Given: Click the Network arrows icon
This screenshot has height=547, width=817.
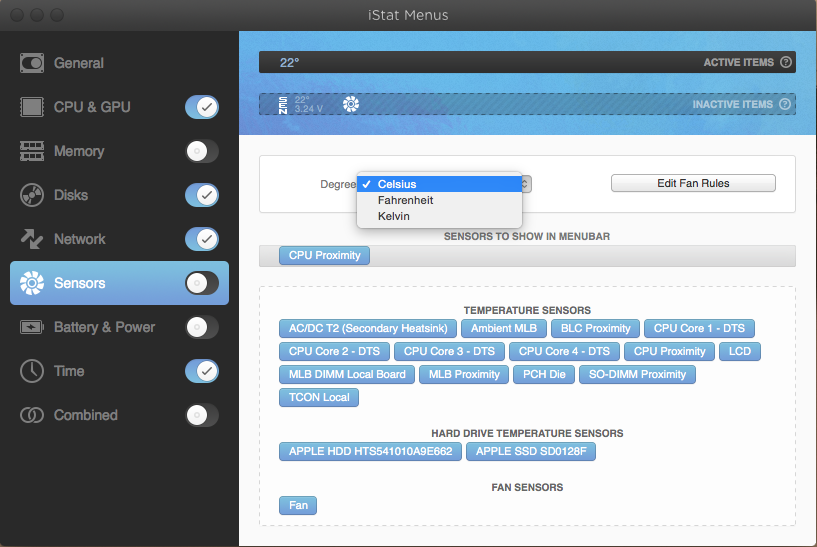Looking at the screenshot, I should [x=32, y=239].
